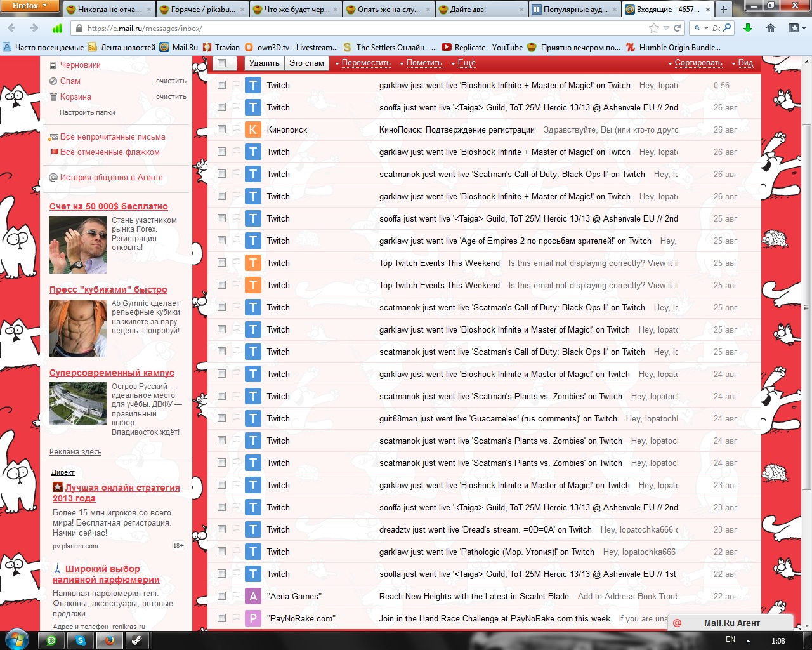Open Skype from the taskbar
Screen dimensions: 812x650
(81, 640)
